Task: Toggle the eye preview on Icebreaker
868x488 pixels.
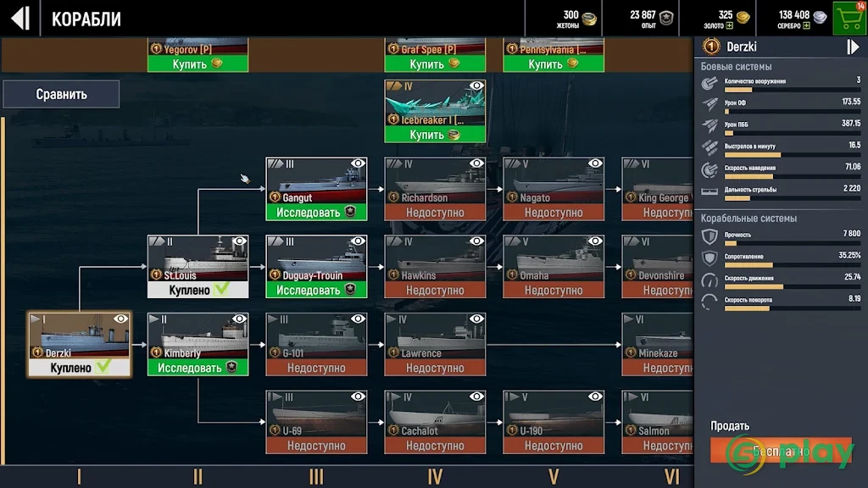Action: (476, 86)
